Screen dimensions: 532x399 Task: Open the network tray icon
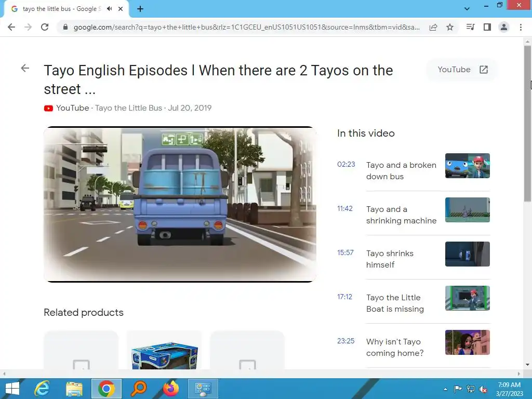pos(471,389)
